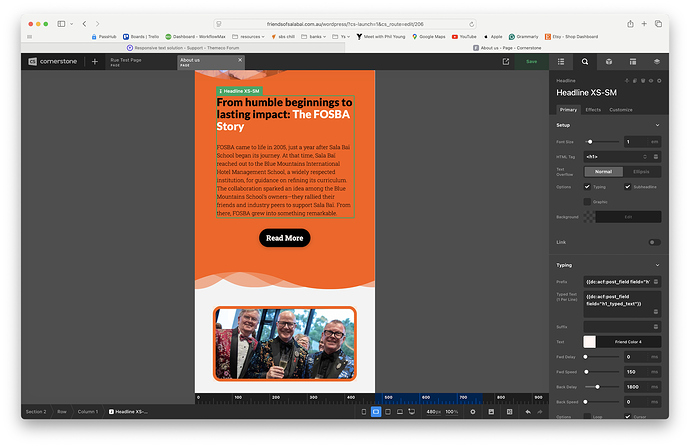
Task: Open Friend Color 4 text color swatch
Action: 589,342
